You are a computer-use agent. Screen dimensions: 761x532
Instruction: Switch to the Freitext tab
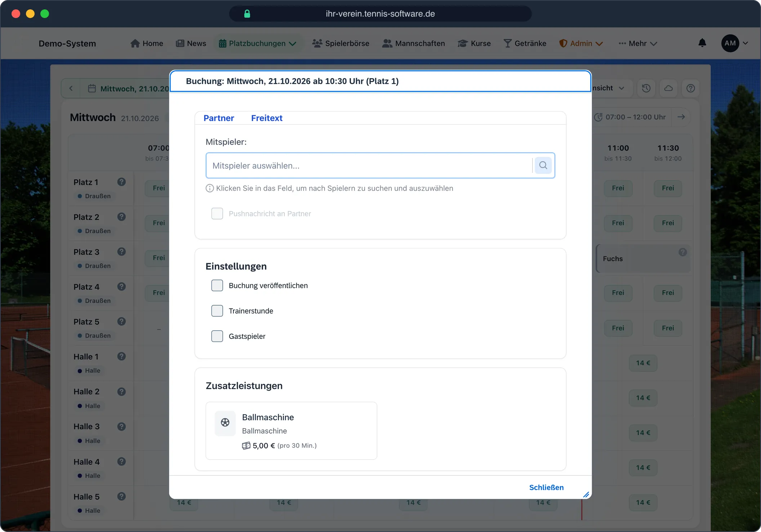(267, 118)
